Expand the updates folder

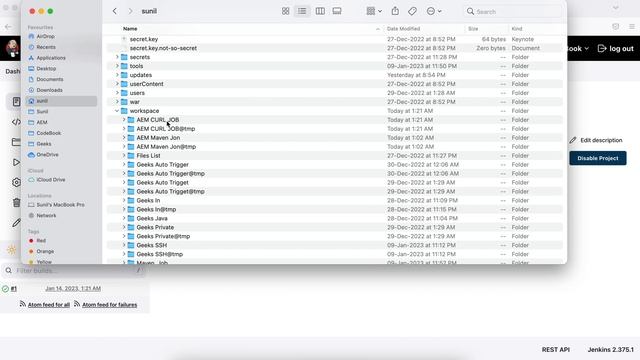(117, 75)
